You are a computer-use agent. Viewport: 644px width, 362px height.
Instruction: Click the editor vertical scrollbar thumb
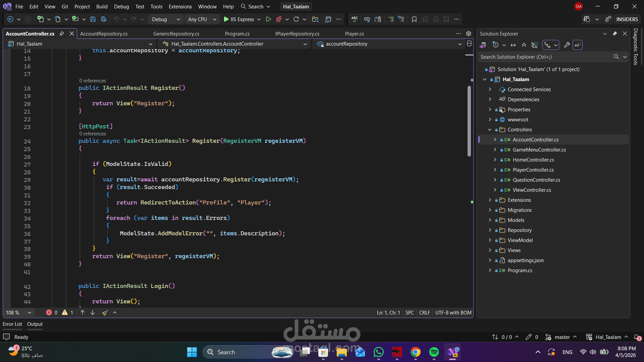tap(469, 121)
